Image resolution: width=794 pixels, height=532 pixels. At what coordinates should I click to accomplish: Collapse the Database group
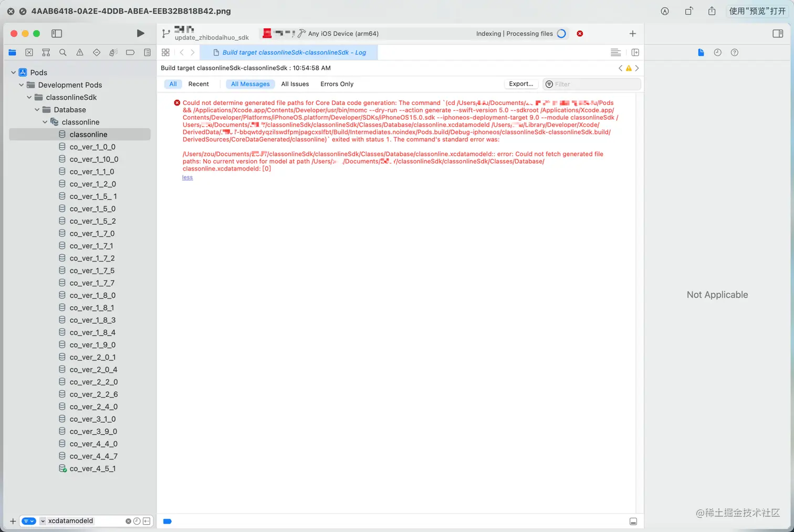click(37, 110)
